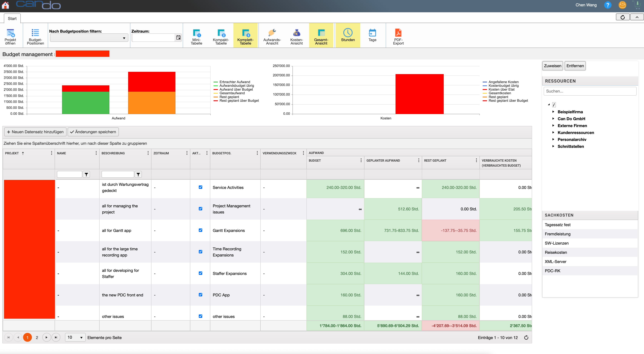Open Nach Budgetposition filtern dropdown
The height and width of the screenshot is (354, 644).
tap(89, 38)
